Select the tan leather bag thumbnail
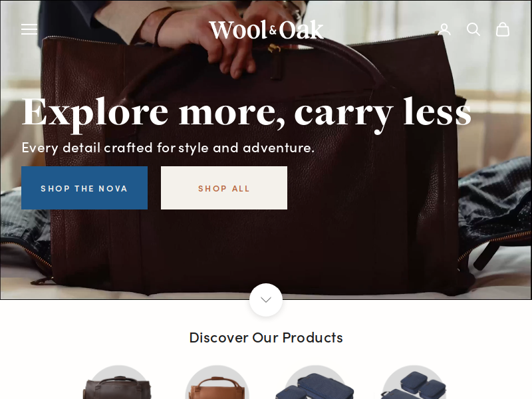532x399 pixels. [x=217, y=382]
